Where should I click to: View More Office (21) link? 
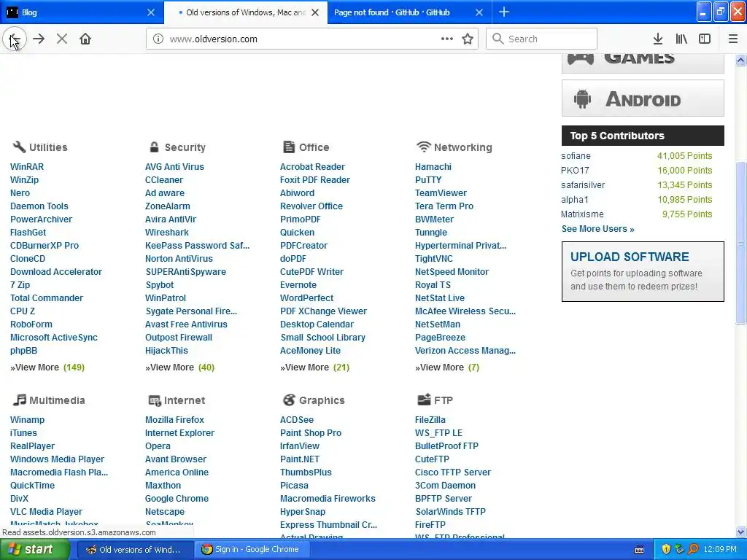[x=314, y=367]
